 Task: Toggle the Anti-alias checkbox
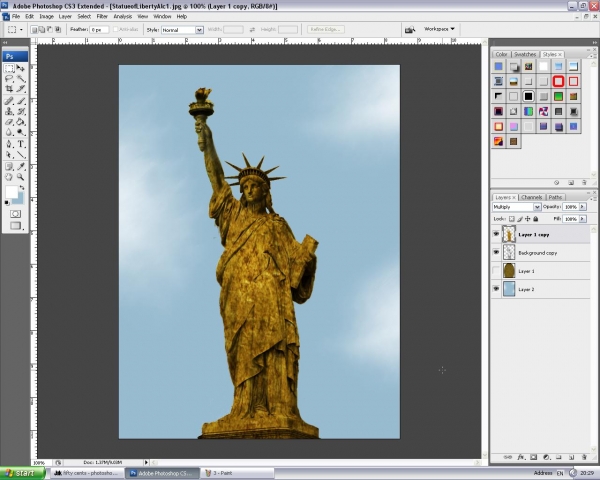(116, 29)
